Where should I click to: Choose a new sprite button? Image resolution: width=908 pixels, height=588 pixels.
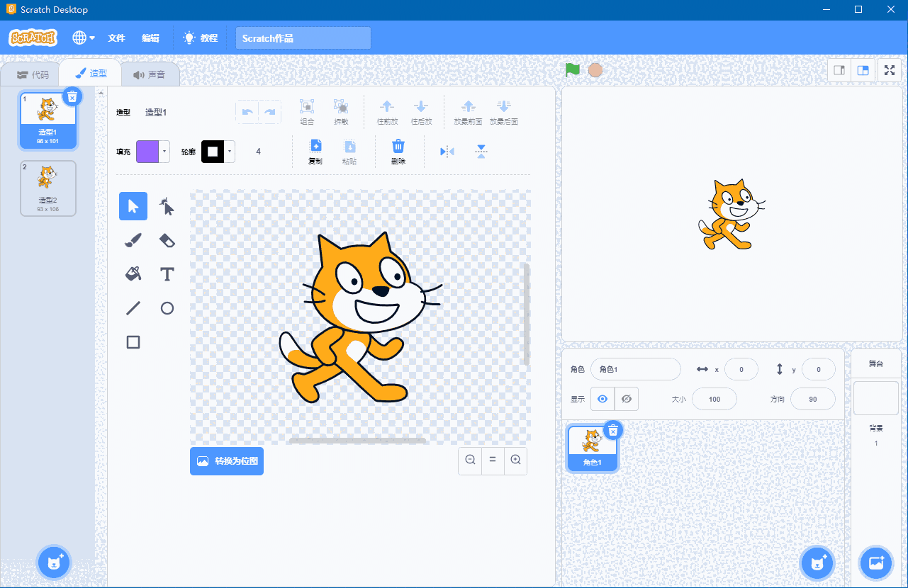click(817, 563)
